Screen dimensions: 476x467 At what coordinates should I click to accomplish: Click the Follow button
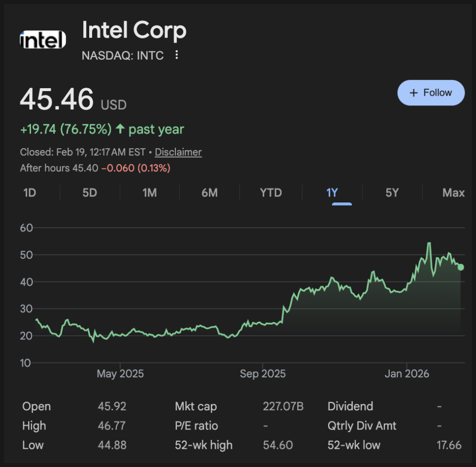point(431,93)
